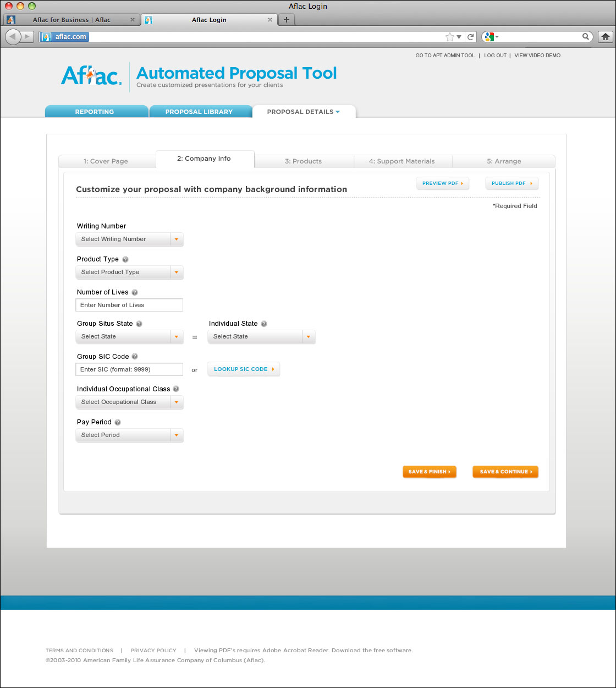Go to step 4: Support Materials
Image resolution: width=616 pixels, height=688 pixels.
pyautogui.click(x=402, y=161)
